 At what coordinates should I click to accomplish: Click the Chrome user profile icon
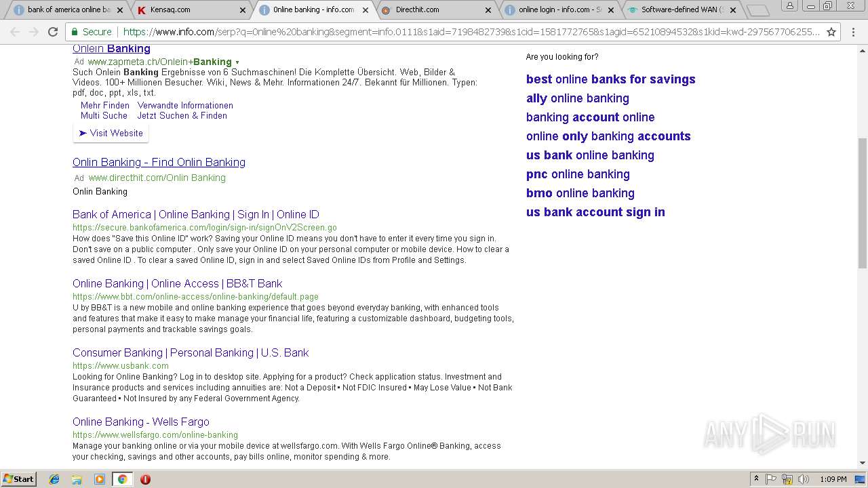click(789, 6)
